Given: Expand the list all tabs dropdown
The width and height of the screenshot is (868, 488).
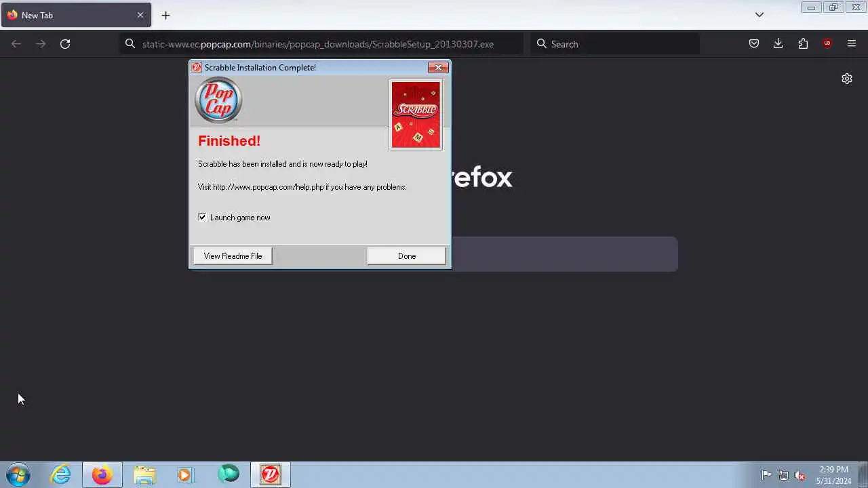Looking at the screenshot, I should click(759, 15).
